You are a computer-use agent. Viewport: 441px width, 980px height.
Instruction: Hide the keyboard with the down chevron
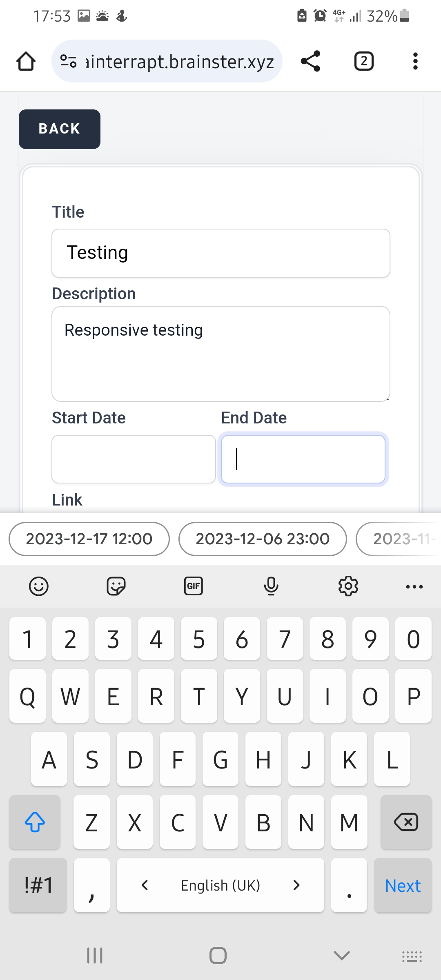point(341,955)
